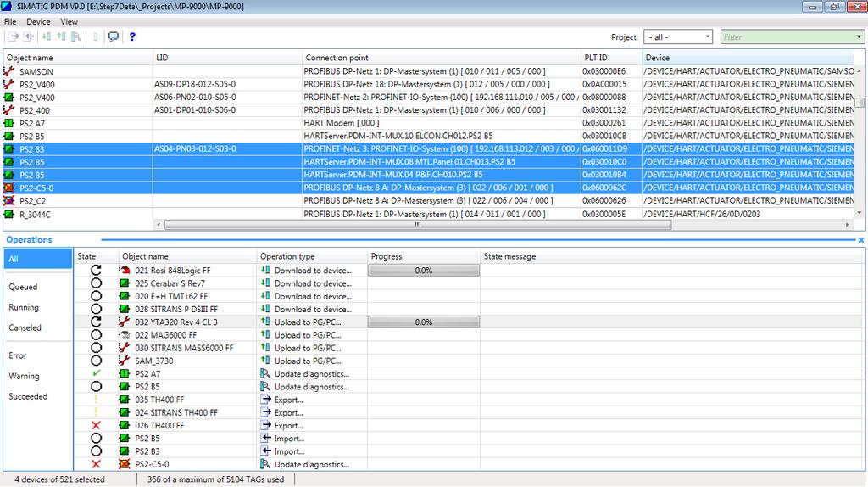This screenshot has width=868, height=487.
Task: Sort operations by the State column header
Action: (97, 256)
